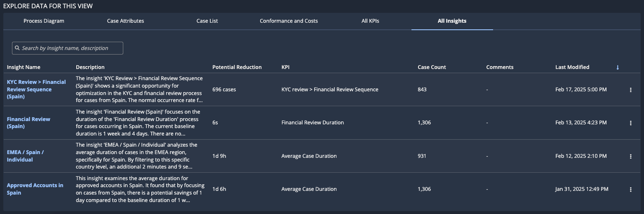Open kebab menu for KYC Review insight row
Viewport: 644px width, 214px height.
[630, 90]
